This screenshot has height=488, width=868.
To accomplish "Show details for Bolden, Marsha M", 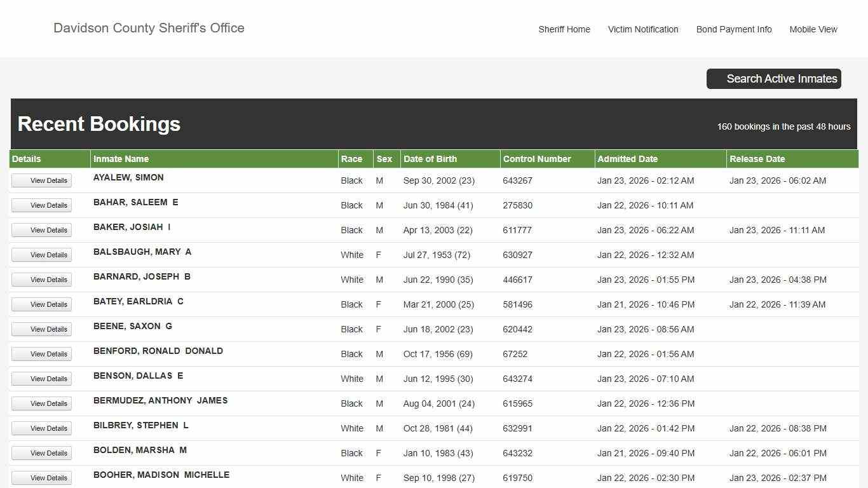I will (42, 453).
